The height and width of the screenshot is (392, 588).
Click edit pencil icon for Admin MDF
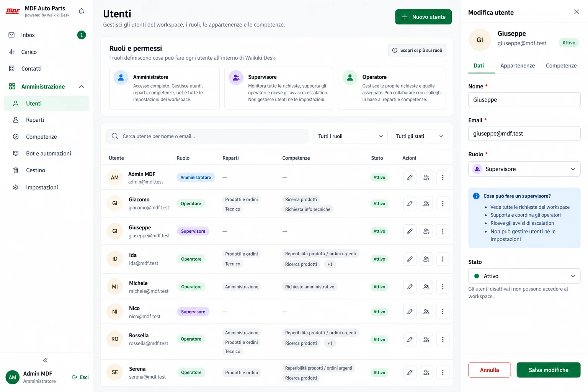pos(410,177)
